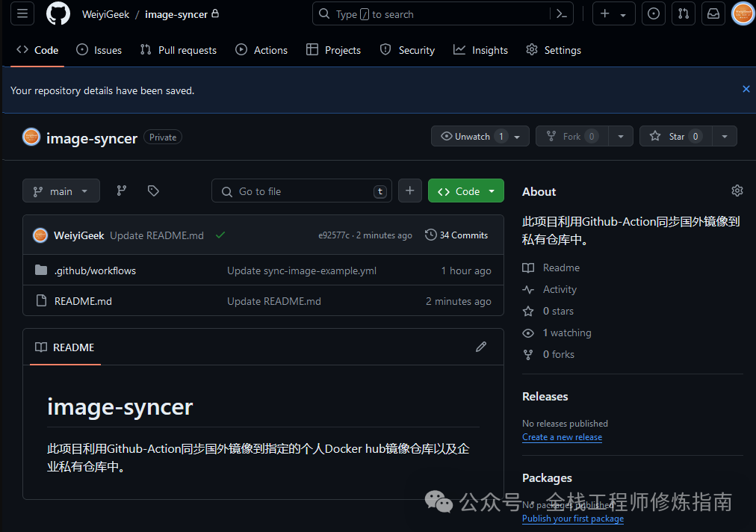Open Update sync-image-example.yml commit message
Image resolution: width=756 pixels, height=532 pixels.
[302, 270]
